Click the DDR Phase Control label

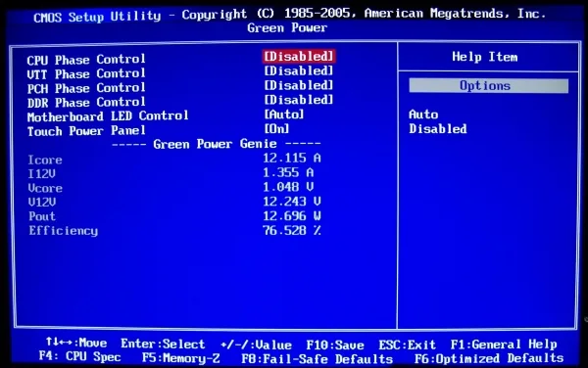click(86, 102)
